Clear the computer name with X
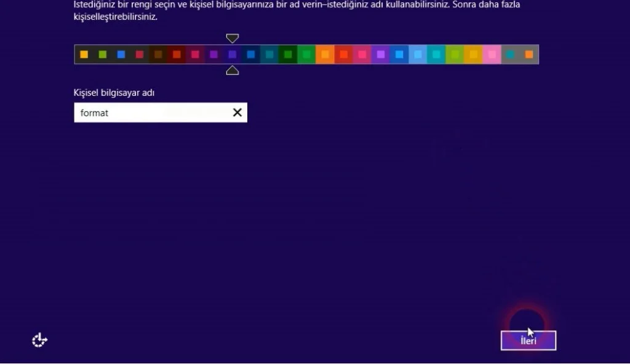630x364 pixels. (237, 113)
